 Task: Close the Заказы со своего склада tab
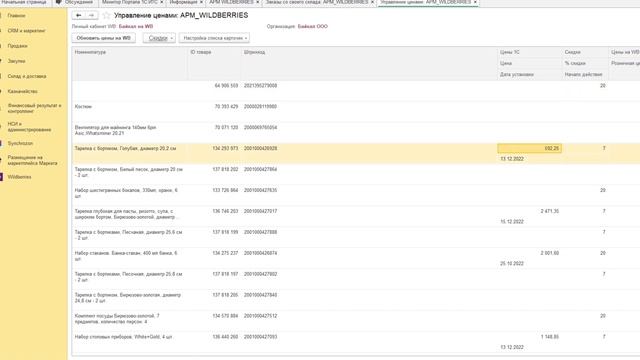[x=372, y=2]
